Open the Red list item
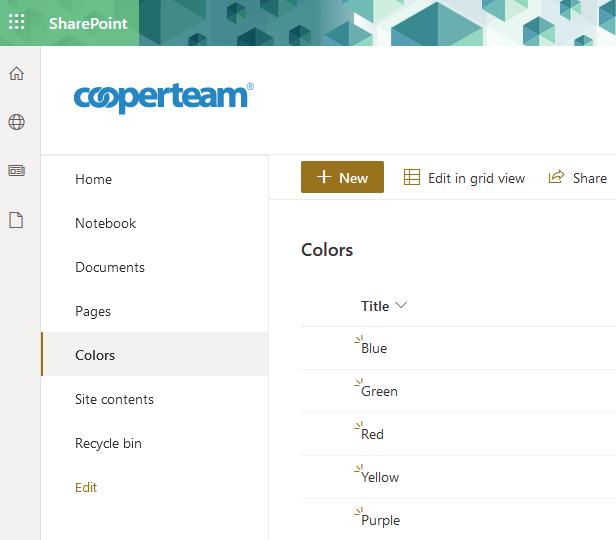616x540 pixels. (x=372, y=434)
